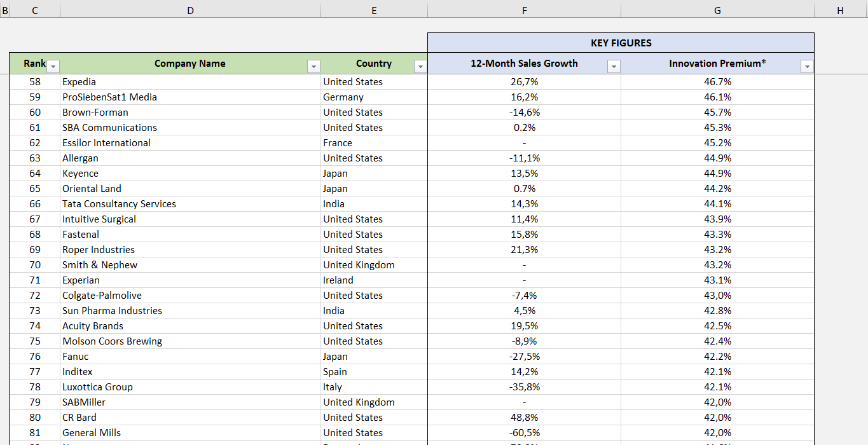
Task: Click the -27,5% sales growth cell
Action: [525, 357]
